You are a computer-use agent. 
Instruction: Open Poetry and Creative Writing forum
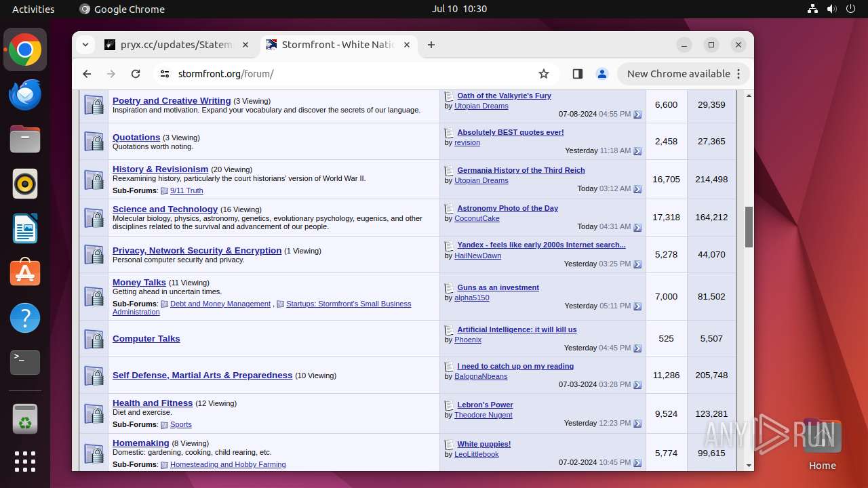point(172,100)
